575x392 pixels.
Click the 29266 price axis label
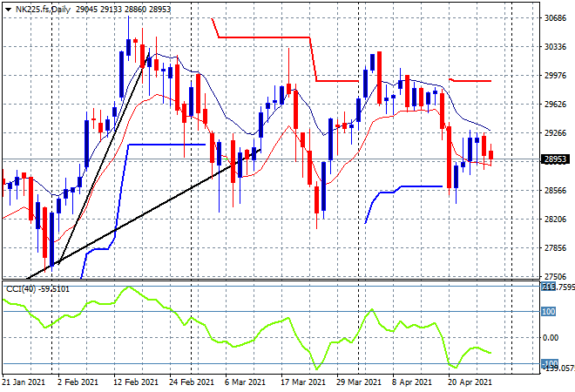pos(555,132)
